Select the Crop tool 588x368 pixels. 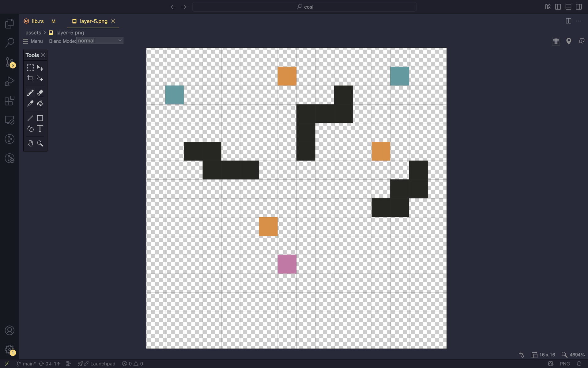30,78
